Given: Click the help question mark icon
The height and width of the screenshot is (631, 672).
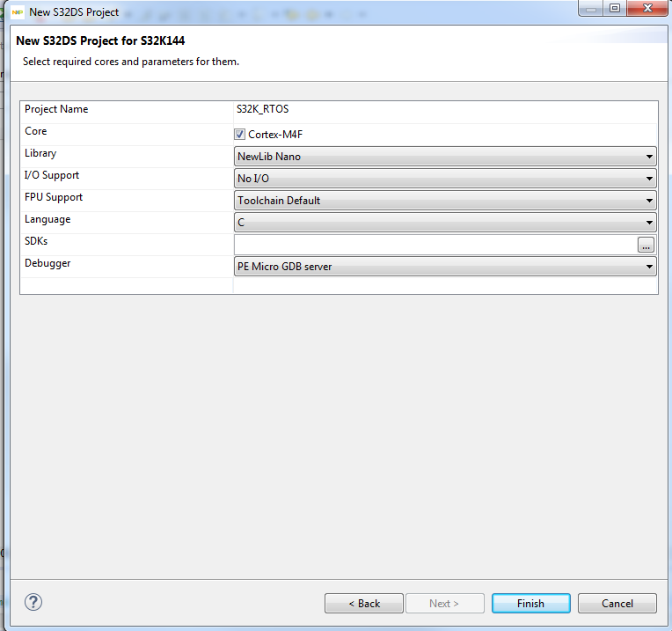Looking at the screenshot, I should click(x=33, y=602).
